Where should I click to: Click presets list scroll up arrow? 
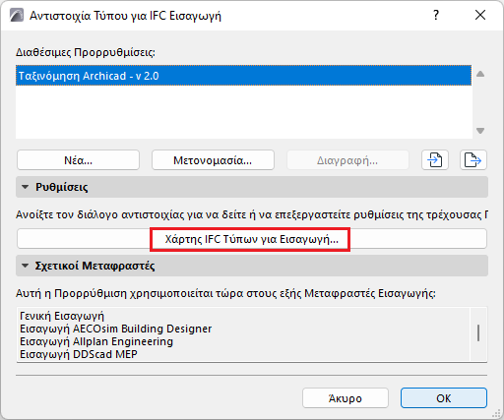480,74
